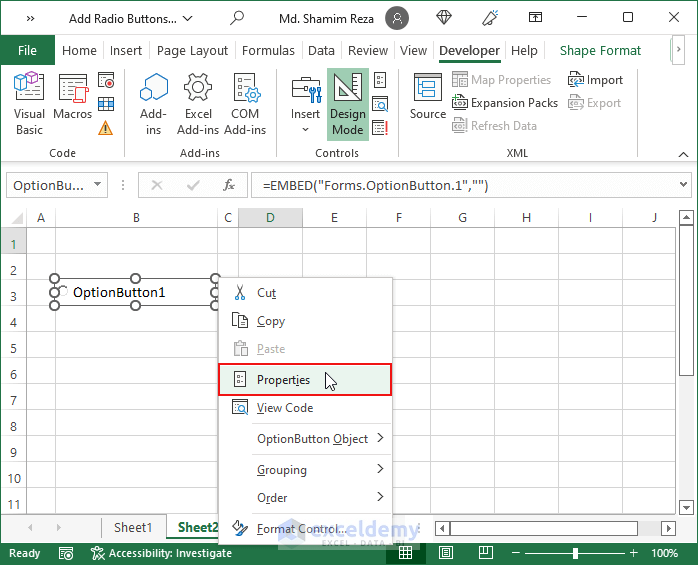Open Excel Add-ins manager

198,104
